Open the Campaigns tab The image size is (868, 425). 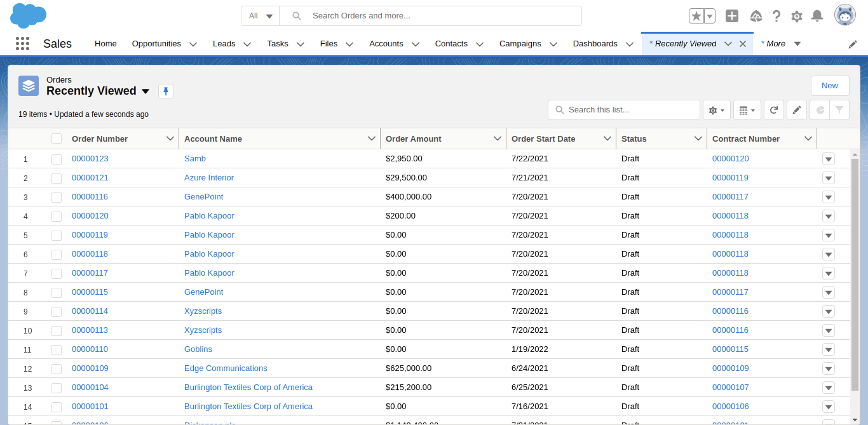[x=520, y=44]
